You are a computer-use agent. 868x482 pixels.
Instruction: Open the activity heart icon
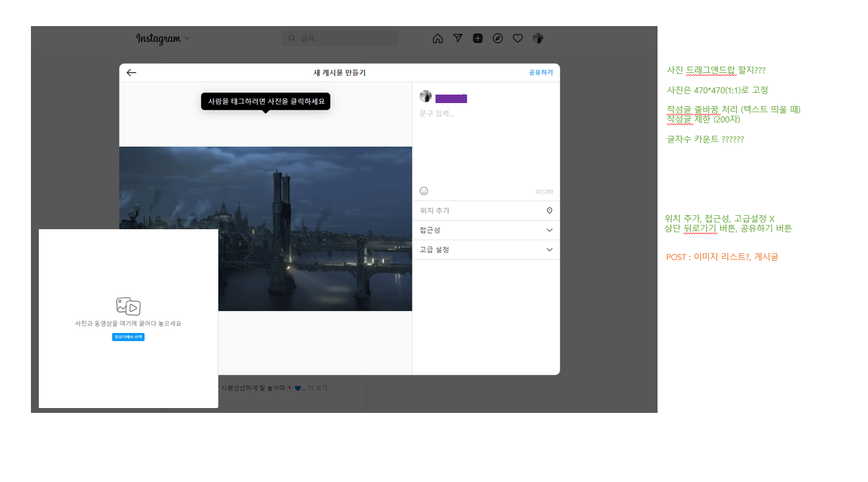click(x=517, y=38)
